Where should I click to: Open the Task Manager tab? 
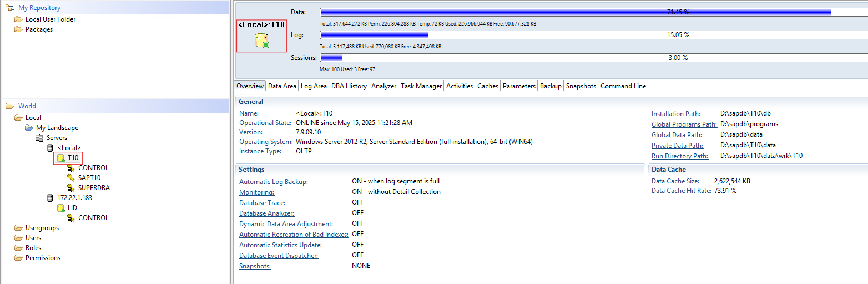(x=421, y=86)
